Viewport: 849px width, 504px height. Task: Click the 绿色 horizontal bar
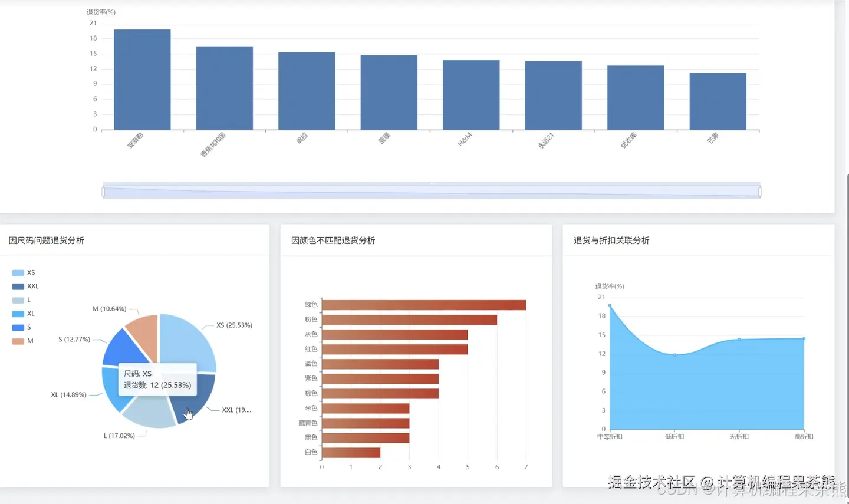click(x=424, y=305)
